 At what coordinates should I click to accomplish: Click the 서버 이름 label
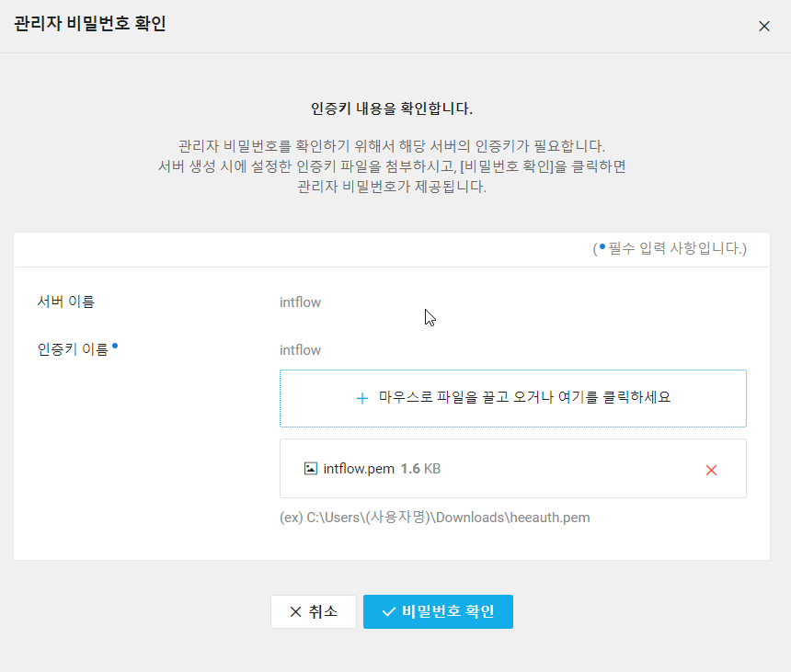(66, 302)
